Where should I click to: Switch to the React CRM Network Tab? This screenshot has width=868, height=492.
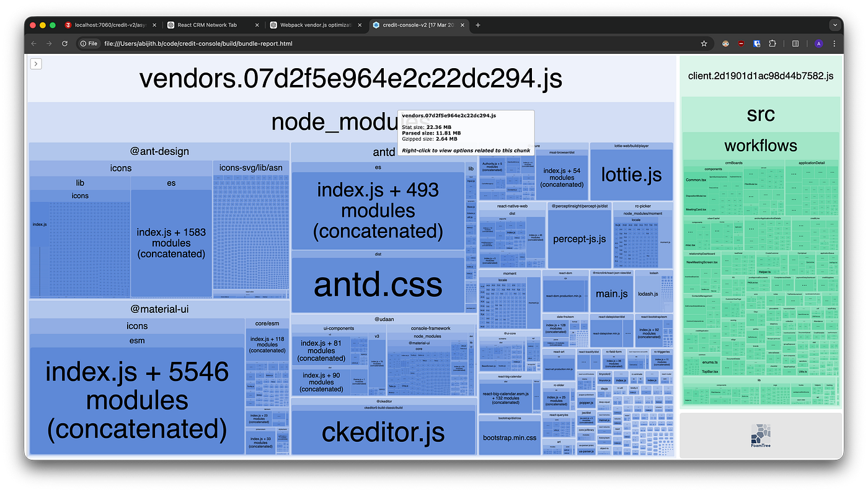click(x=214, y=25)
